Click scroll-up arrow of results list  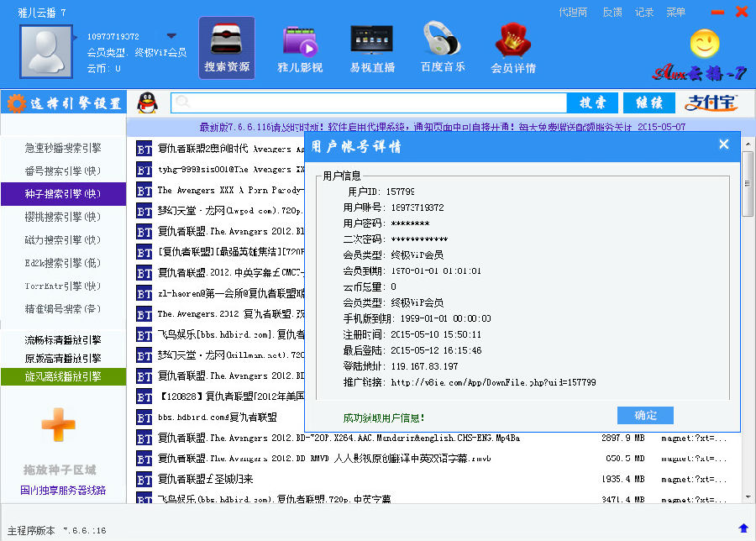point(748,144)
